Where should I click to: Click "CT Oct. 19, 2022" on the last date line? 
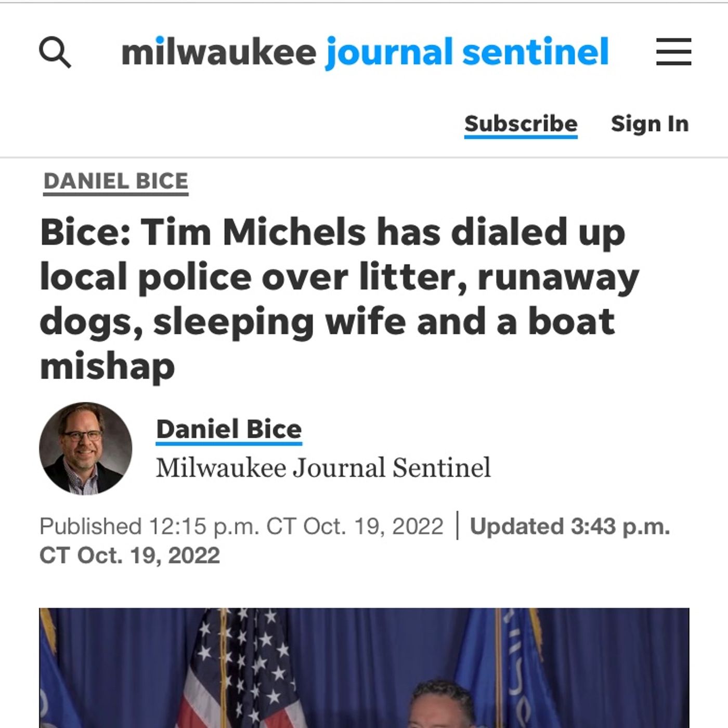pyautogui.click(x=129, y=555)
